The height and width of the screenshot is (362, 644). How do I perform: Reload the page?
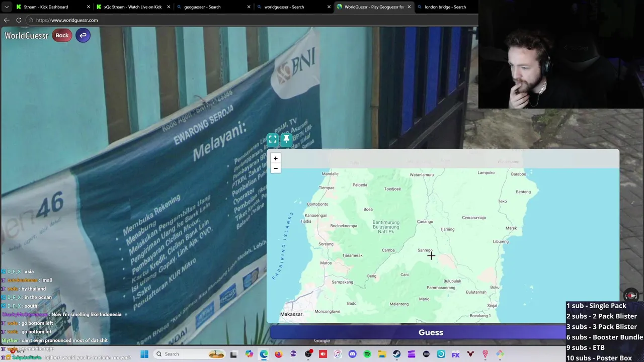tap(19, 20)
